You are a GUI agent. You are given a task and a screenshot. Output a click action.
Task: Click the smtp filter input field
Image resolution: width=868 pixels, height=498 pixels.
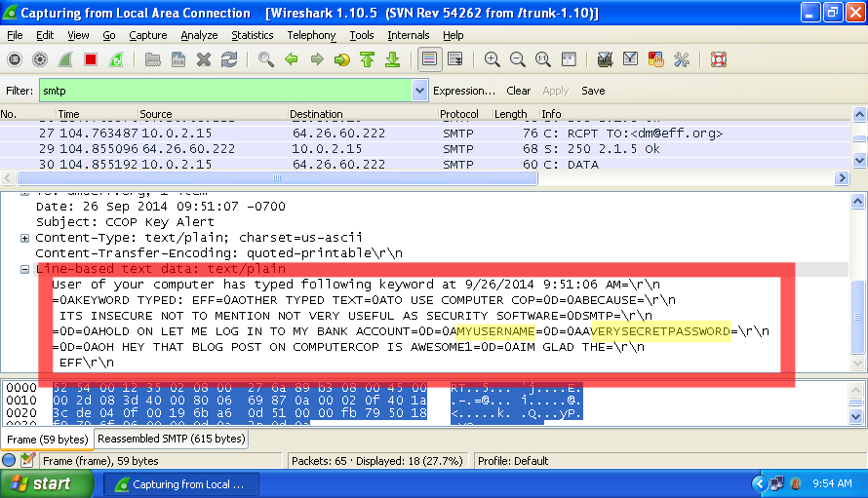click(224, 91)
